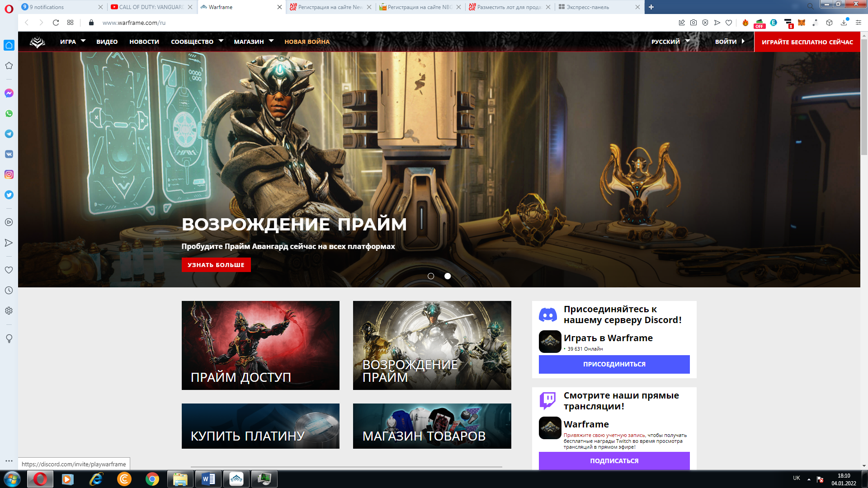The height and width of the screenshot is (488, 868).
Task: Open ВОЗРОЖДЕНИЕ ПРАЙМ tile
Action: (x=432, y=345)
